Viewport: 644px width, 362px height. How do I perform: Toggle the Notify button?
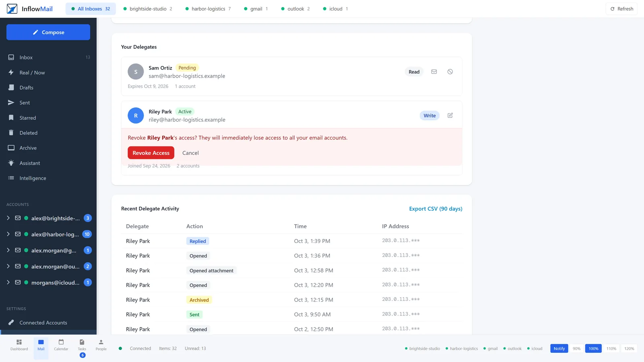[x=559, y=349]
